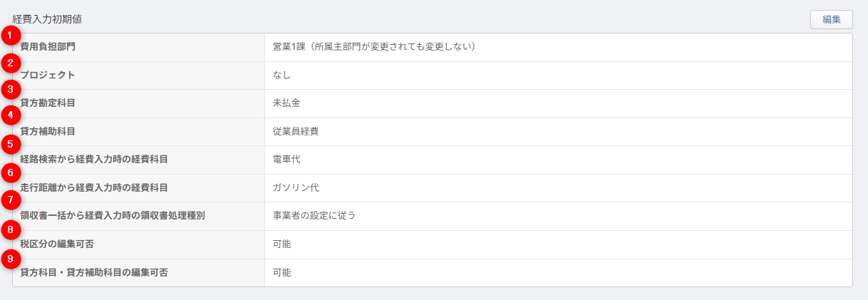Click the red number 7 badge
The image size is (868, 300).
point(9,200)
